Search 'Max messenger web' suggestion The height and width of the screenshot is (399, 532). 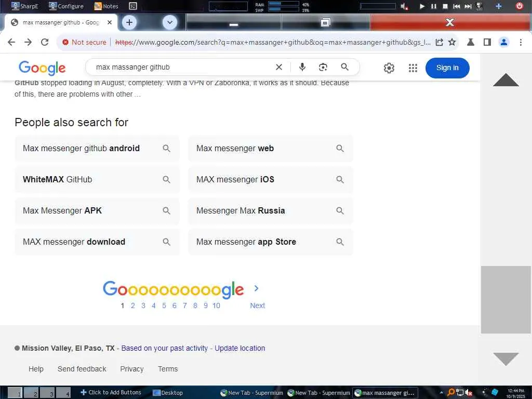coord(270,148)
